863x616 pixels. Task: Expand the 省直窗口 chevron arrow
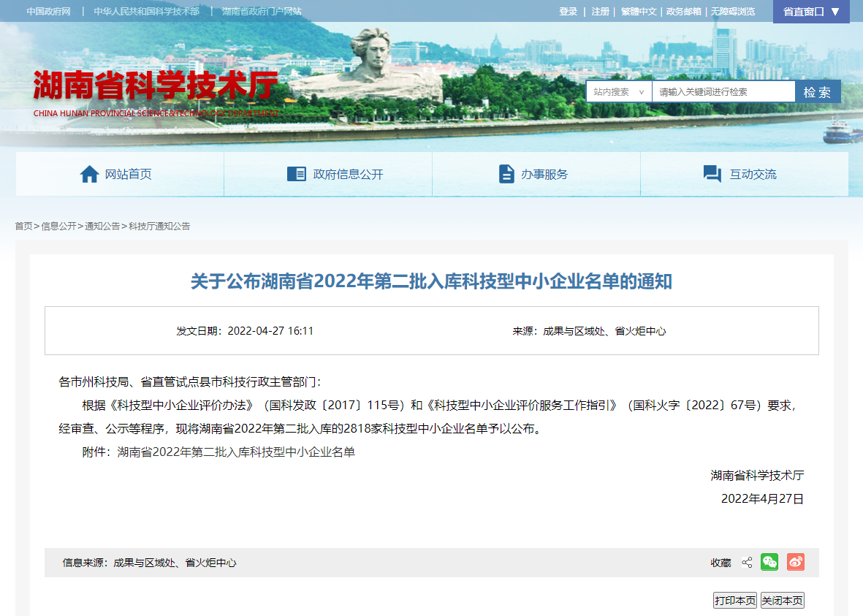point(835,12)
